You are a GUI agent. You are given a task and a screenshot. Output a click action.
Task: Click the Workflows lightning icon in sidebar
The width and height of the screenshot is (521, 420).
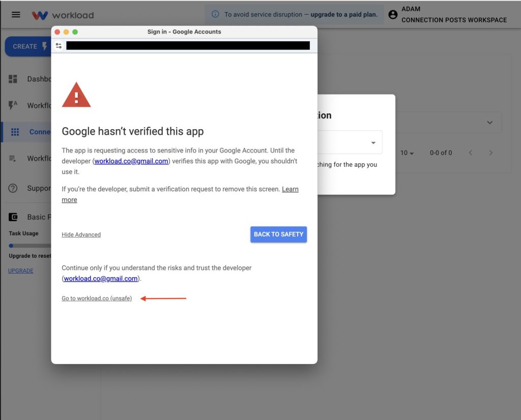[x=13, y=105]
